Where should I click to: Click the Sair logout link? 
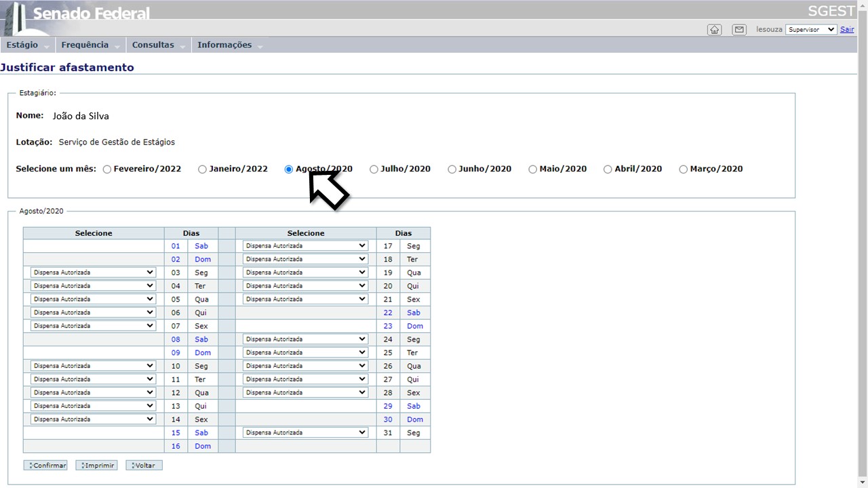click(x=847, y=30)
